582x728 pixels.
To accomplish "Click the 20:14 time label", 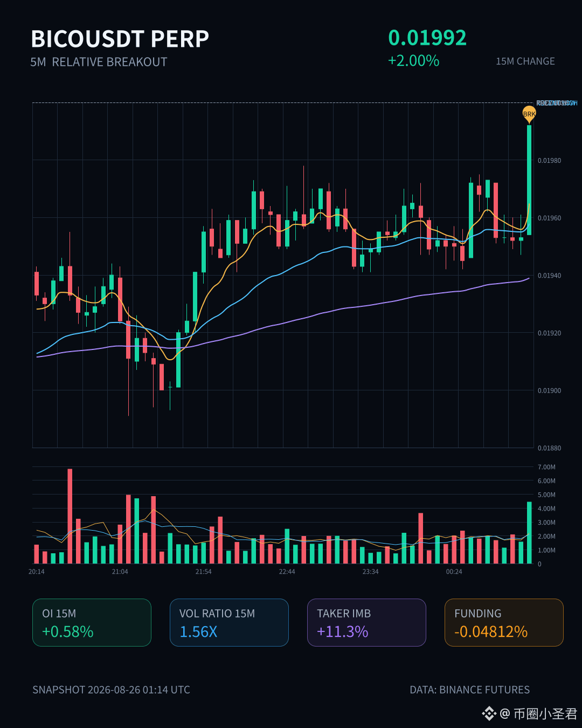I will [37, 572].
